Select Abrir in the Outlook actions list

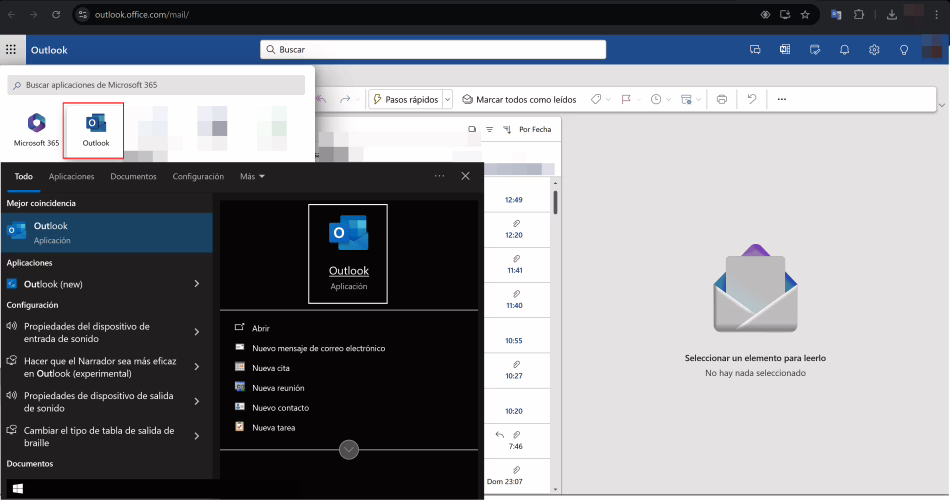(261, 328)
